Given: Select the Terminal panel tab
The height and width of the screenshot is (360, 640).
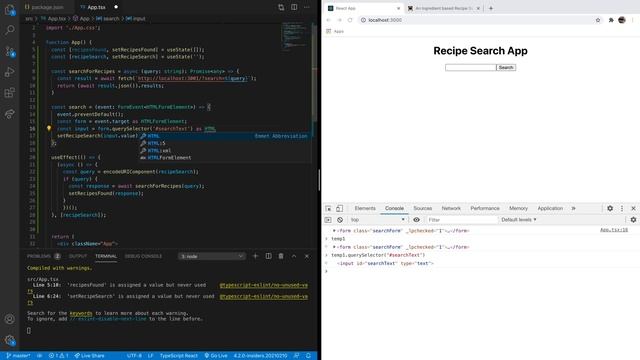Looking at the screenshot, I should (106, 256).
